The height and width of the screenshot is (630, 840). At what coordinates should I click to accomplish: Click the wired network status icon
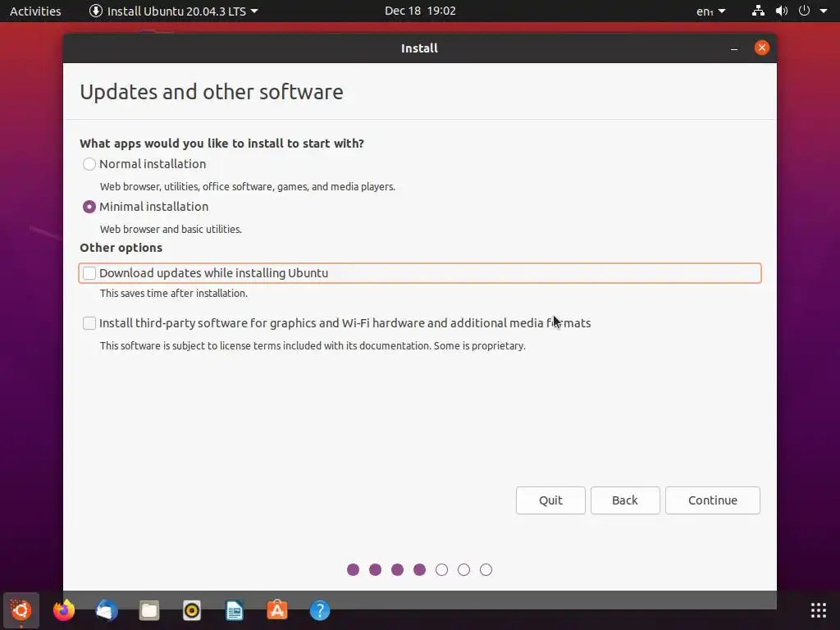click(758, 11)
